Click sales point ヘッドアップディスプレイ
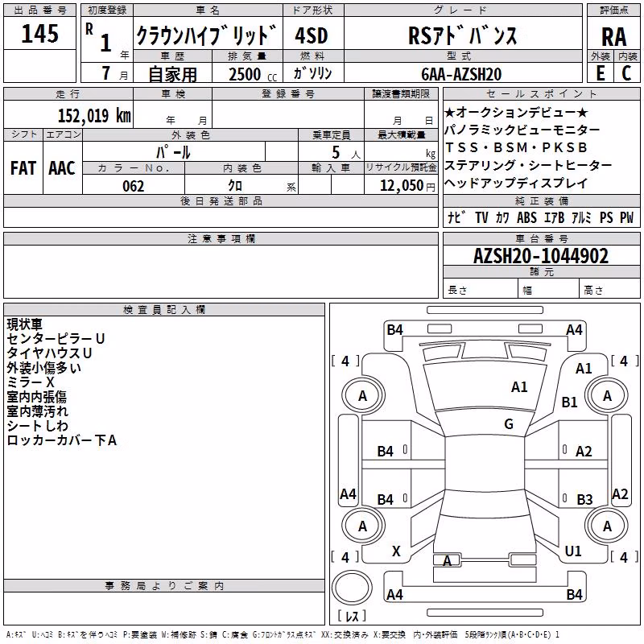 click(516, 184)
